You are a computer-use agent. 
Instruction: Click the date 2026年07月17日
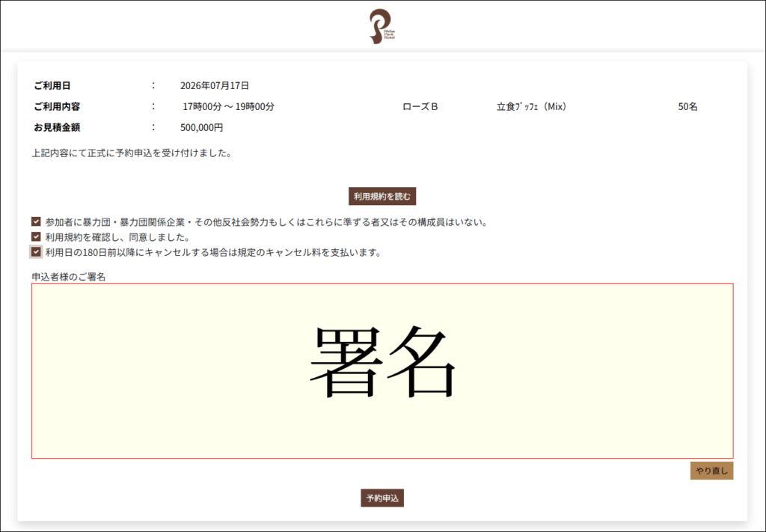click(x=215, y=86)
